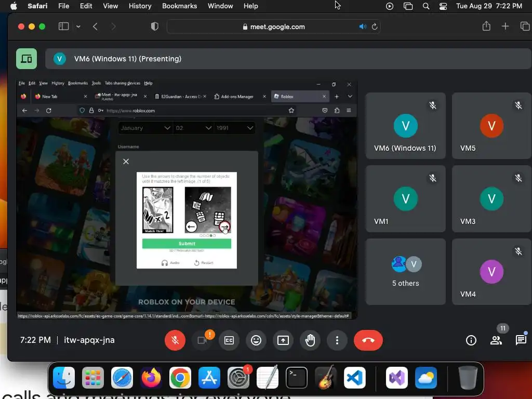Open a new Safari tab with plus
The width and height of the screenshot is (532, 399).
(x=505, y=26)
